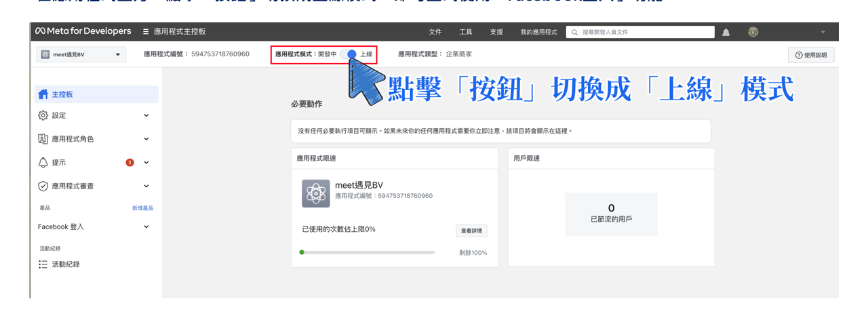Expand the 應用程式角色 chevron

pyautogui.click(x=146, y=139)
